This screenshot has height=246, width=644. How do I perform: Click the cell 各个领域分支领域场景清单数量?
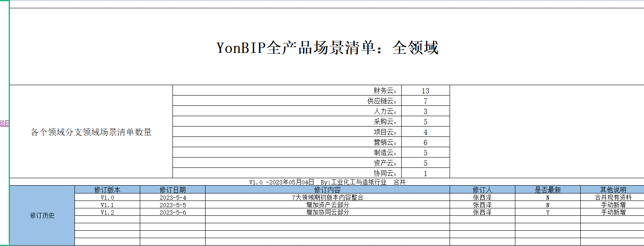[x=91, y=132]
